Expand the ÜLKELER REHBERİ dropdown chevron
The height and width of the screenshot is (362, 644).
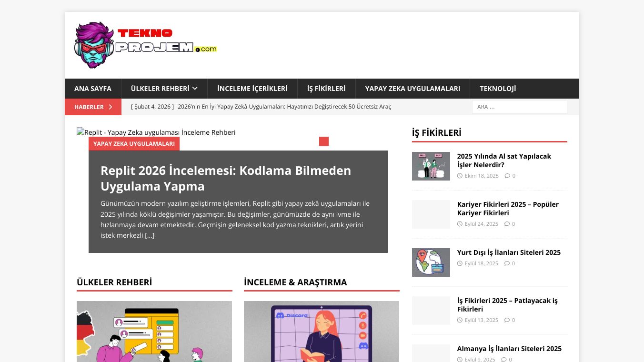(194, 89)
